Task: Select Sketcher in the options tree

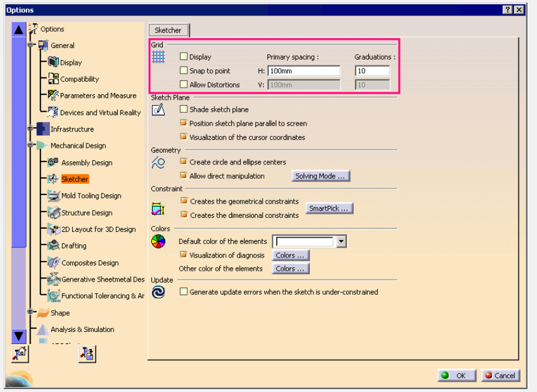Action: [x=74, y=179]
